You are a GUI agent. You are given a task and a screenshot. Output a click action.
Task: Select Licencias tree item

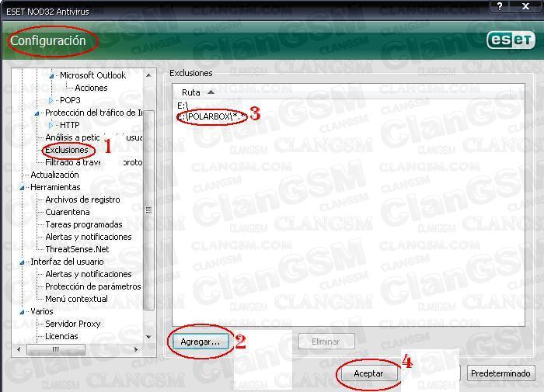[61, 337]
